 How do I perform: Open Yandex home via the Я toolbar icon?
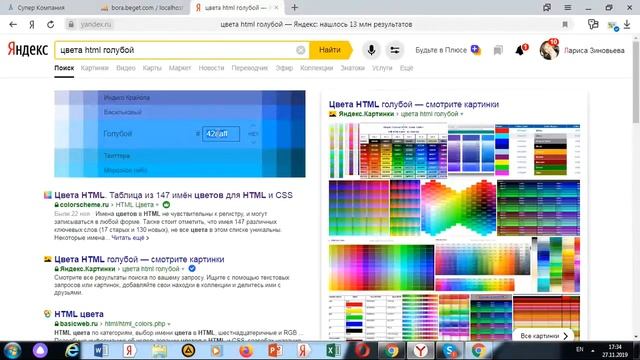click(x=31, y=24)
